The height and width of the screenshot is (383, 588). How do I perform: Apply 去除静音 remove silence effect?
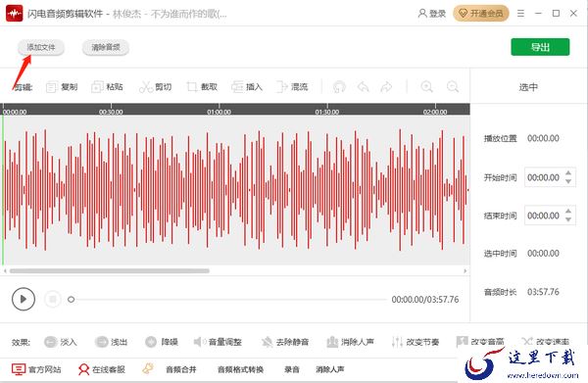[285, 342]
